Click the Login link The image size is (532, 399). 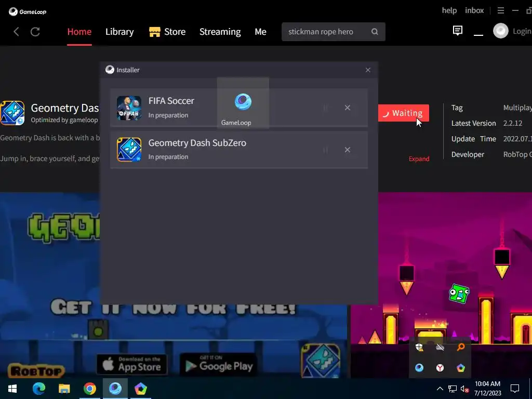pyautogui.click(x=522, y=32)
